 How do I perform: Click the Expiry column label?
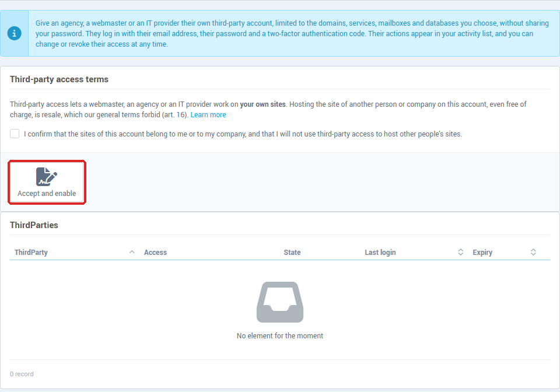(482, 253)
